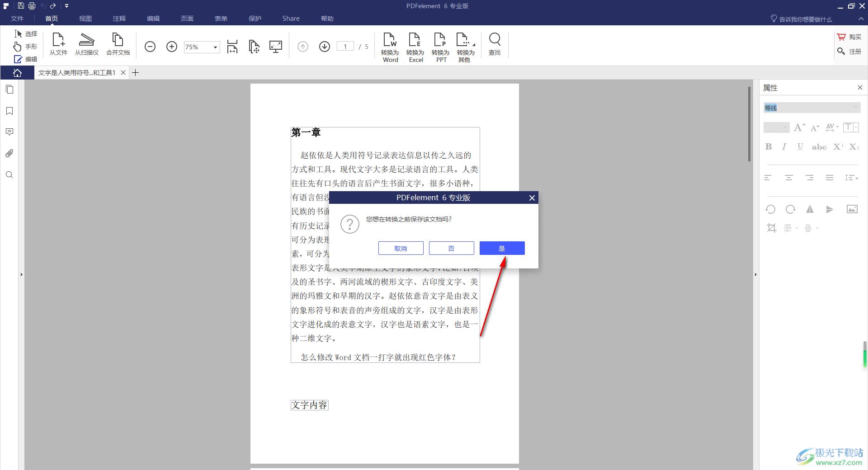Switch to the 编辑 tab
This screenshot has height=470, width=868.
click(153, 19)
